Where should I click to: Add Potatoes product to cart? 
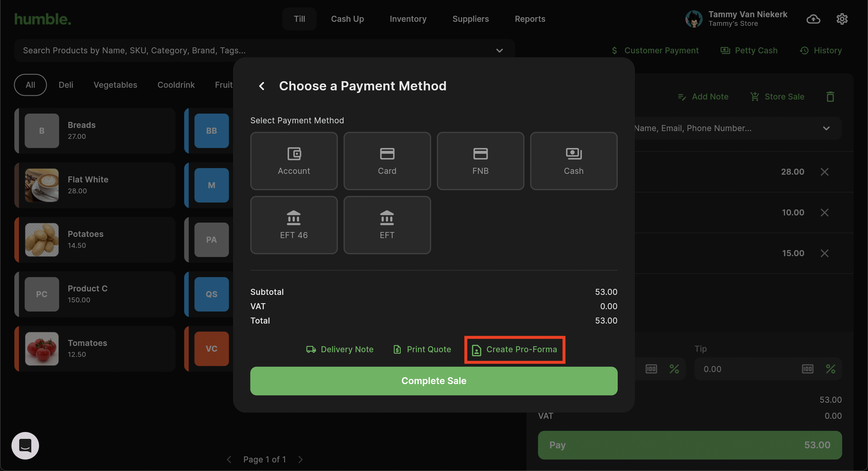(x=95, y=240)
